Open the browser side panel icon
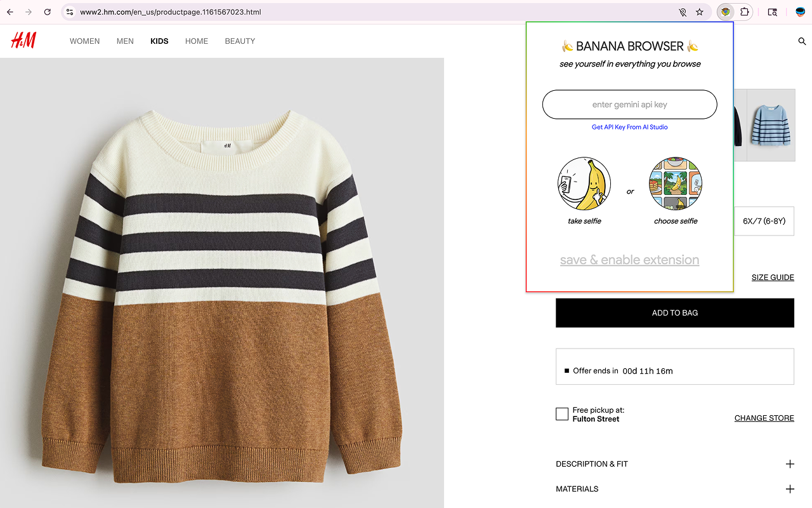This screenshot has height=508, width=812. click(771, 11)
